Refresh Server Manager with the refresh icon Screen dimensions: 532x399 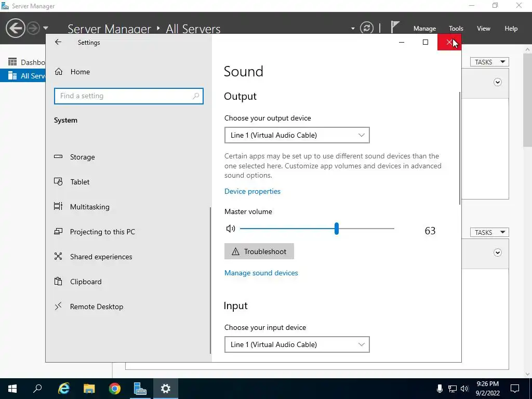click(x=367, y=28)
